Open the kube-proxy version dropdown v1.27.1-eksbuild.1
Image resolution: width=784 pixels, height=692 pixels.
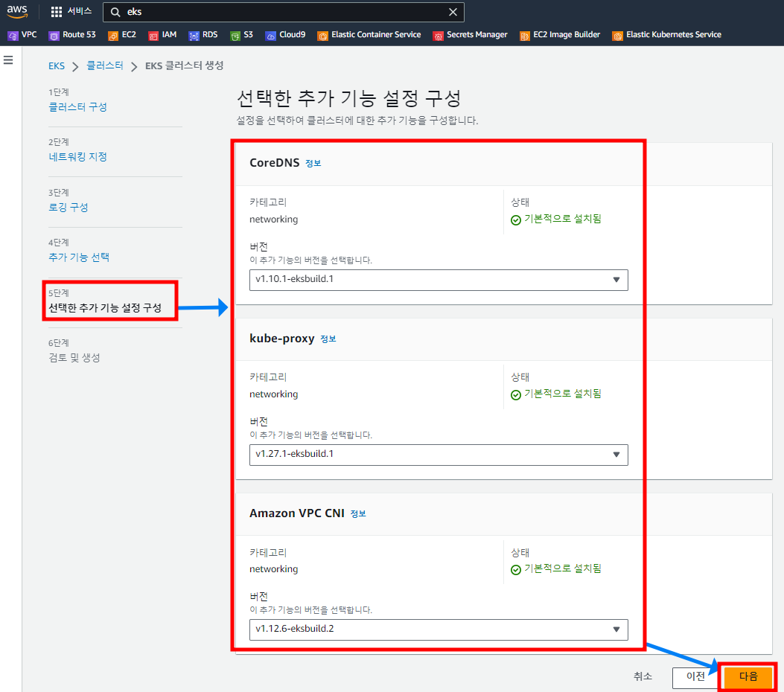[439, 455]
